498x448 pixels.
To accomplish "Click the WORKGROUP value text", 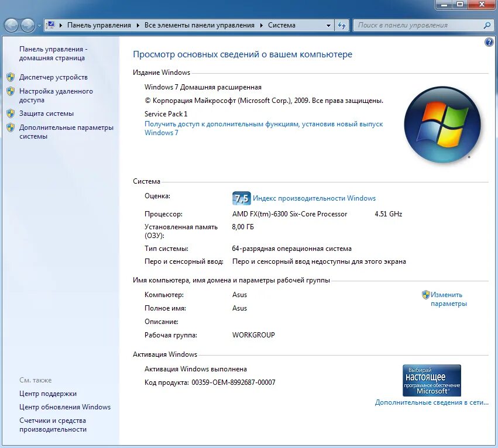I will [x=253, y=335].
